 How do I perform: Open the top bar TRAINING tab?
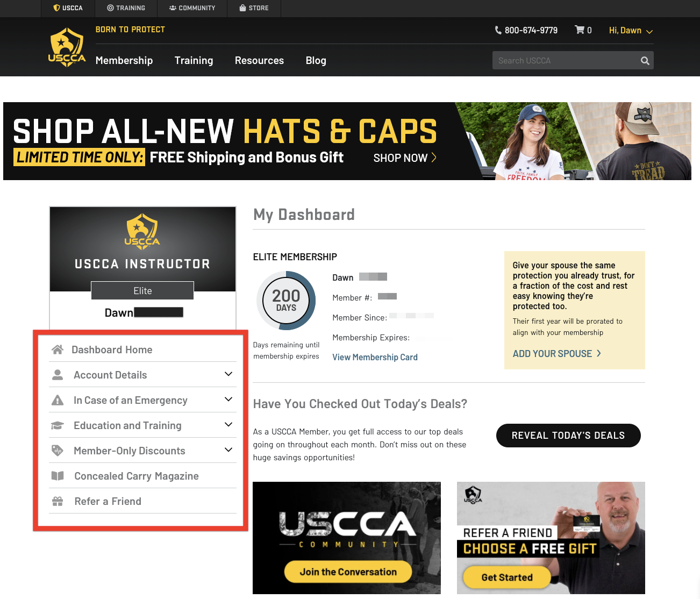coord(126,8)
